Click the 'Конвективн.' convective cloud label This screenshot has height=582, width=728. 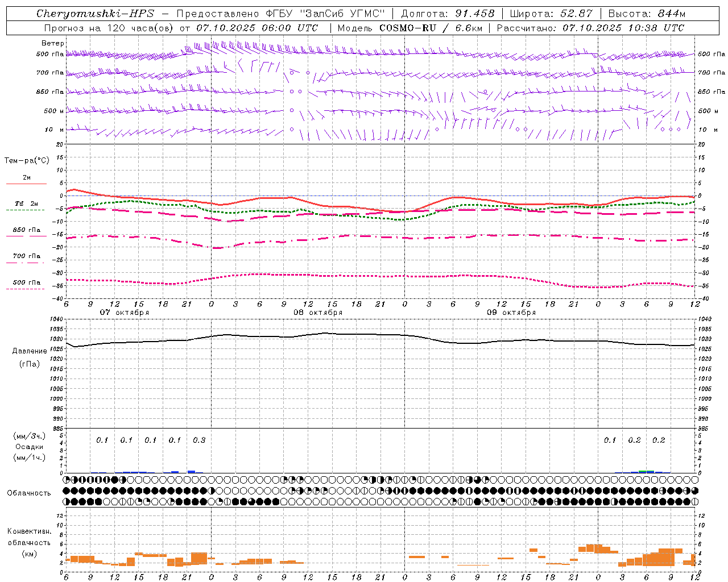coord(29,531)
